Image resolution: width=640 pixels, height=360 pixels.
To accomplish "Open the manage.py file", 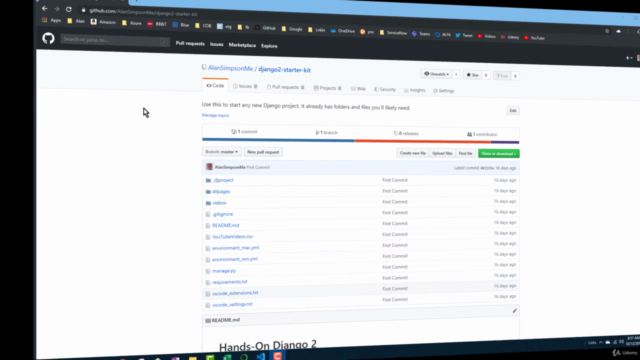I will (224, 271).
